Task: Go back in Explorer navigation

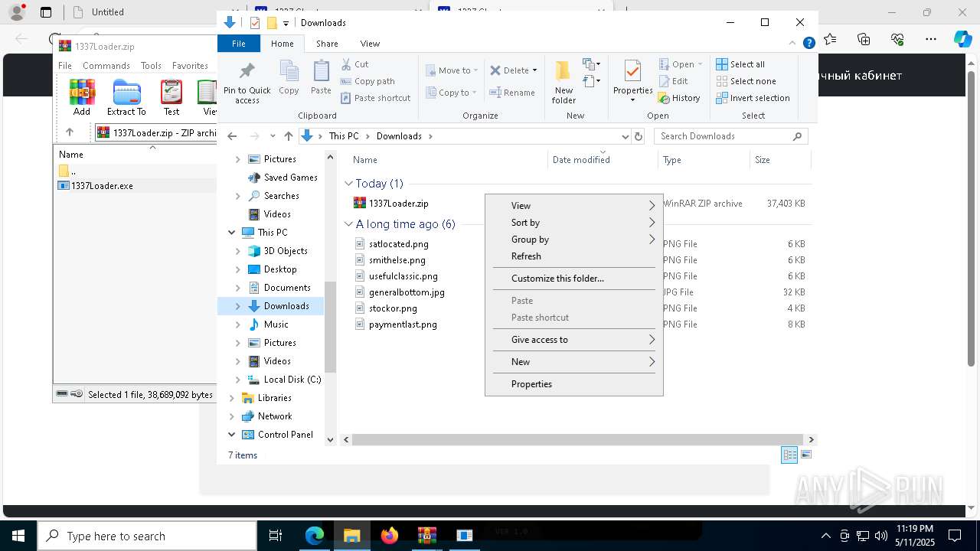Action: 233,136
